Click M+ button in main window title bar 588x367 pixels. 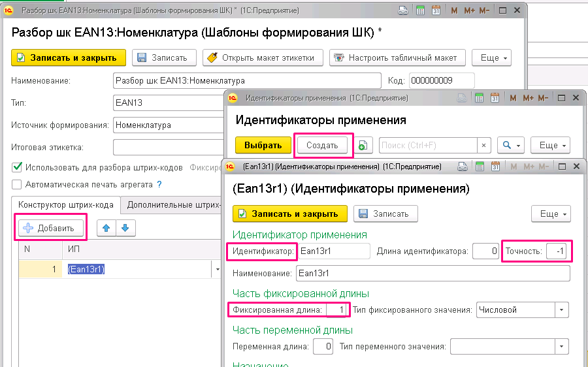(x=470, y=10)
